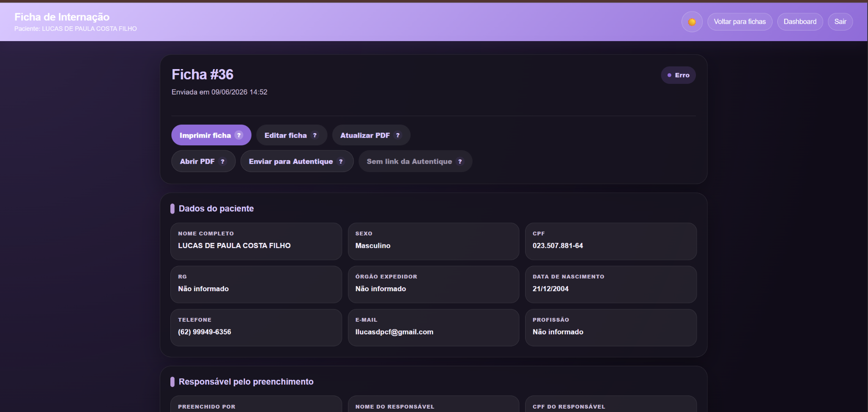This screenshot has width=868, height=412.
Task: Click the Enviada em 09/06/2026 14:52 timestamp
Action: [x=220, y=92]
